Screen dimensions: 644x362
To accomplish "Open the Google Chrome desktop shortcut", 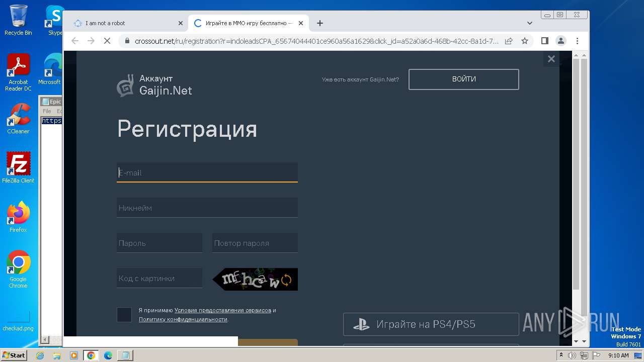I will [x=18, y=269].
